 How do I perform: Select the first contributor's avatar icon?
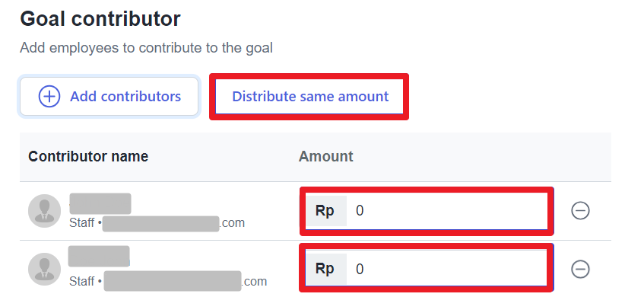pos(44,211)
